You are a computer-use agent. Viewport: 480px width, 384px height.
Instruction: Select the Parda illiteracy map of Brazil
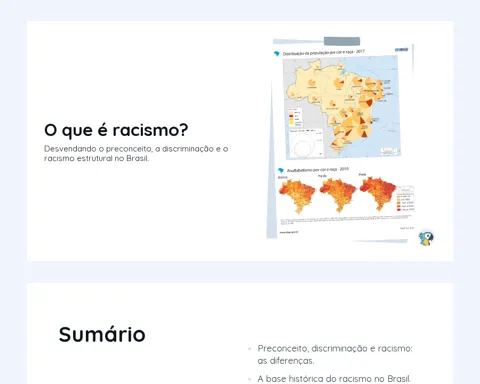point(337,195)
